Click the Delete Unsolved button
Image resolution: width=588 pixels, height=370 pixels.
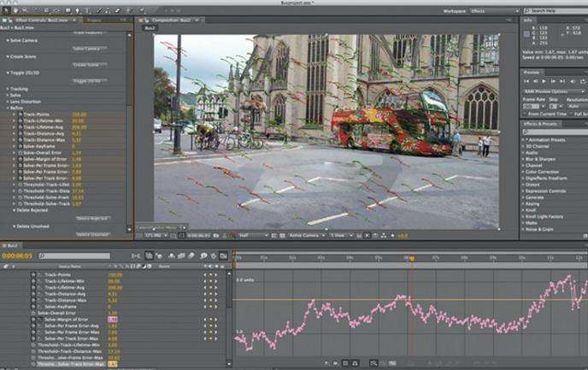point(93,234)
